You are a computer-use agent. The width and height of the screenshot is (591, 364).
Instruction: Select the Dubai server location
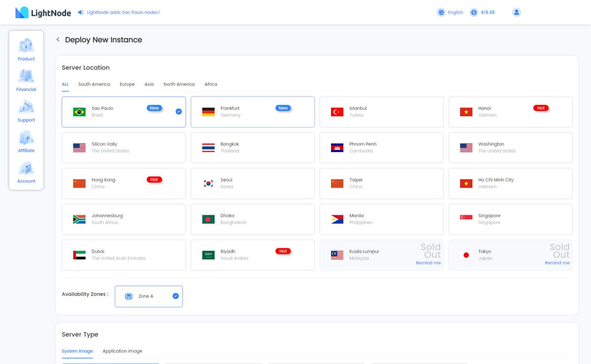tap(124, 255)
